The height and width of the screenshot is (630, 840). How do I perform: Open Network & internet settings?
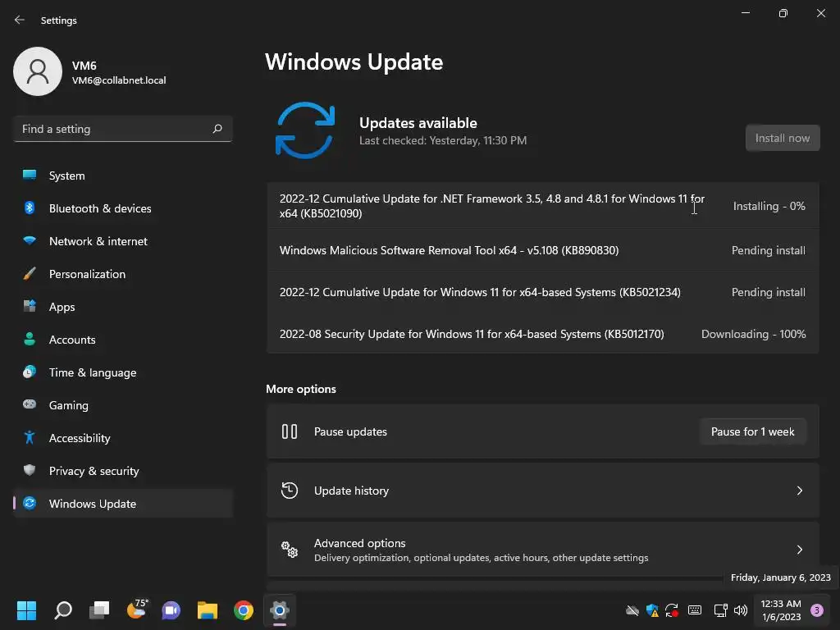(123, 241)
